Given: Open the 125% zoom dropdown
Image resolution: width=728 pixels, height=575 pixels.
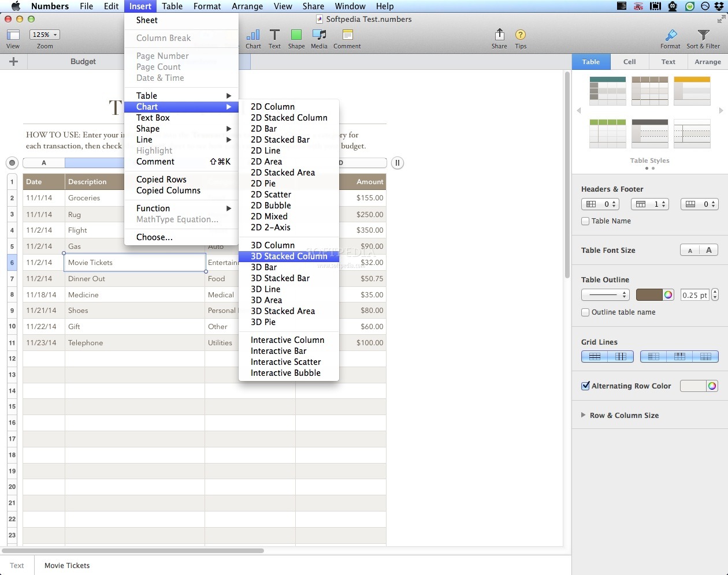Looking at the screenshot, I should 44,35.
